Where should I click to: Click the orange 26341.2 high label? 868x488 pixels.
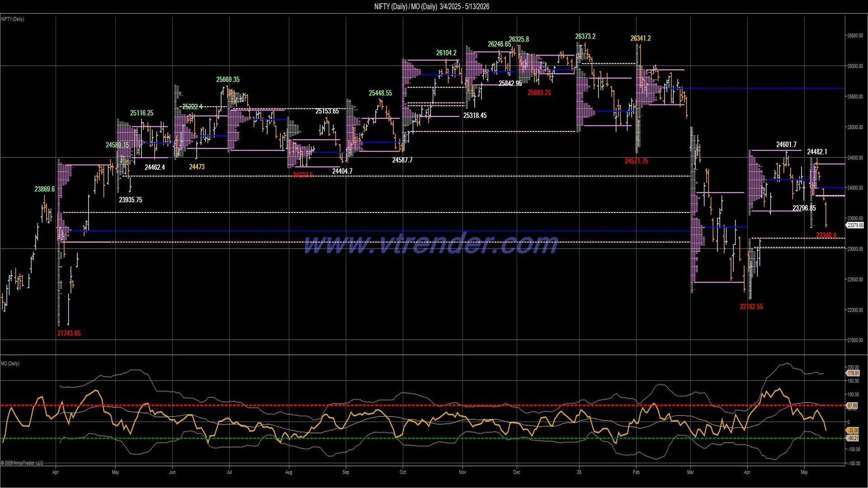640,38
